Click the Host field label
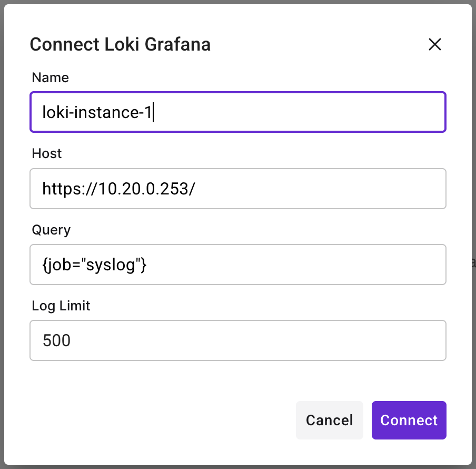476x469 pixels. [x=47, y=153]
